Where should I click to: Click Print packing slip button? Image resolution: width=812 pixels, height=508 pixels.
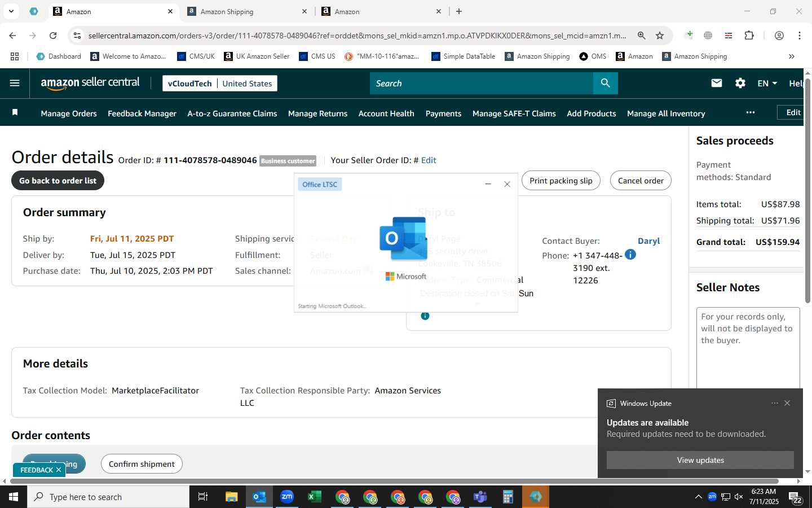point(561,181)
